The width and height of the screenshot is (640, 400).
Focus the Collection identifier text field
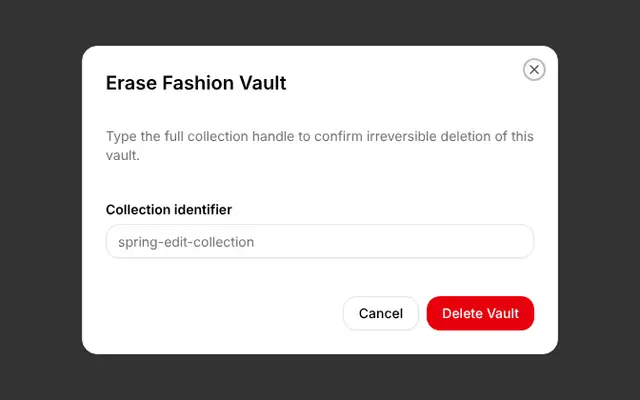pos(320,242)
